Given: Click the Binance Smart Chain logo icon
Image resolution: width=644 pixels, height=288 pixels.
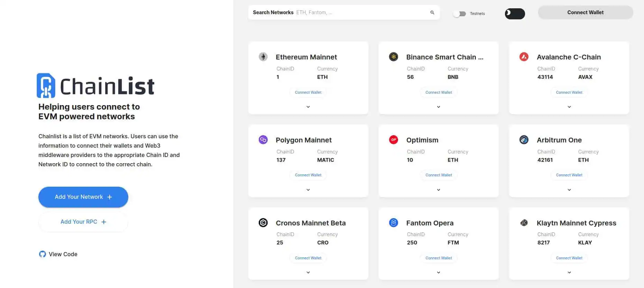Looking at the screenshot, I should tap(394, 57).
